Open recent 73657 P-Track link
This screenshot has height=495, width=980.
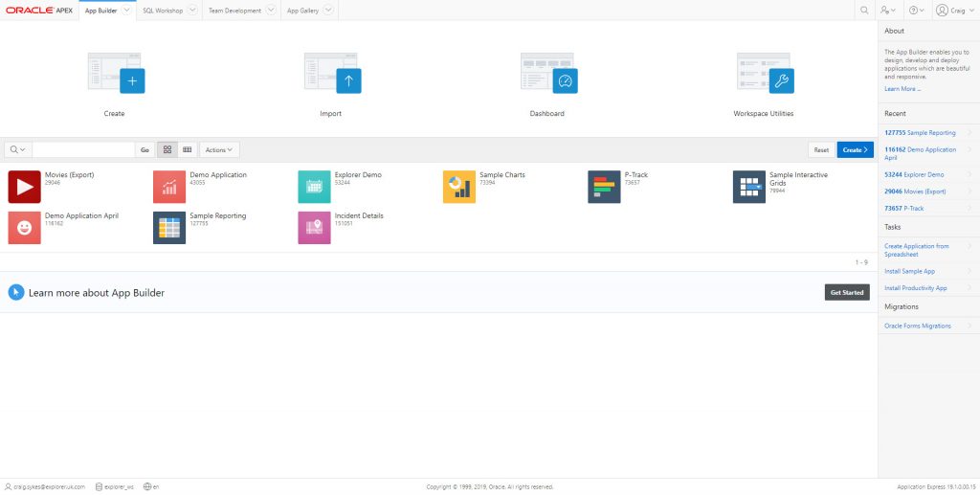click(903, 208)
